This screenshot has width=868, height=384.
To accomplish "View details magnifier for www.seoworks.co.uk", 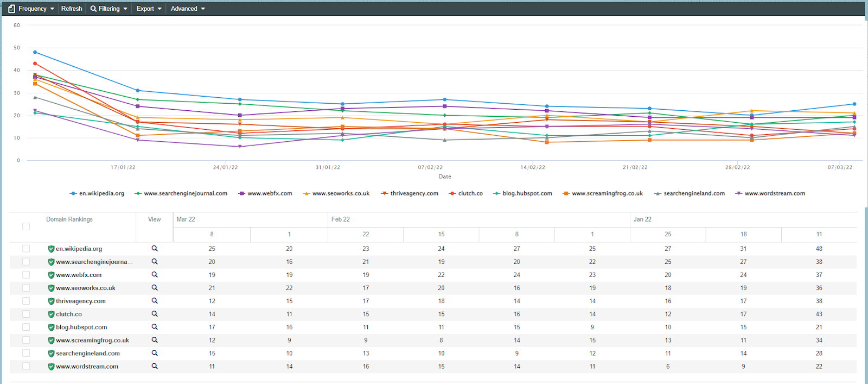I will point(155,287).
